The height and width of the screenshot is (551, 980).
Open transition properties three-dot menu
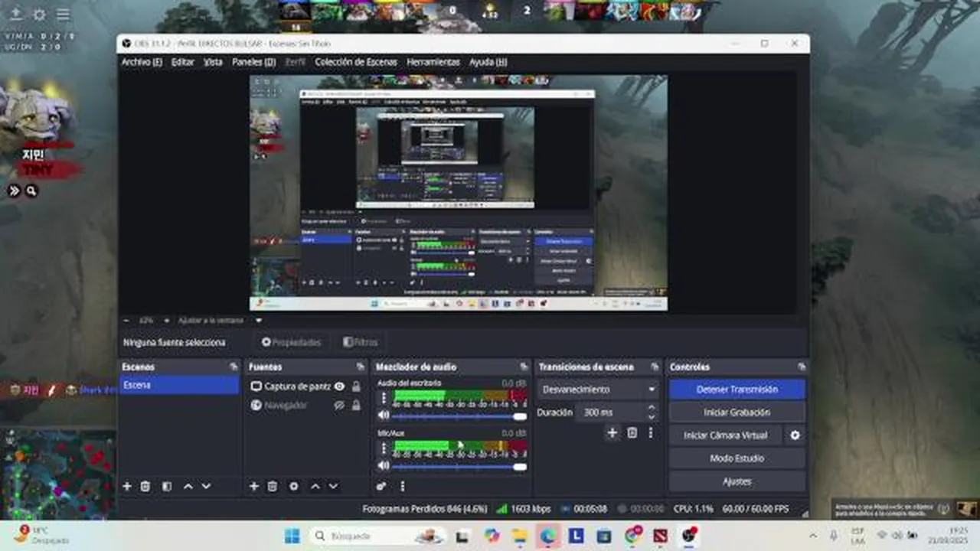tap(651, 433)
